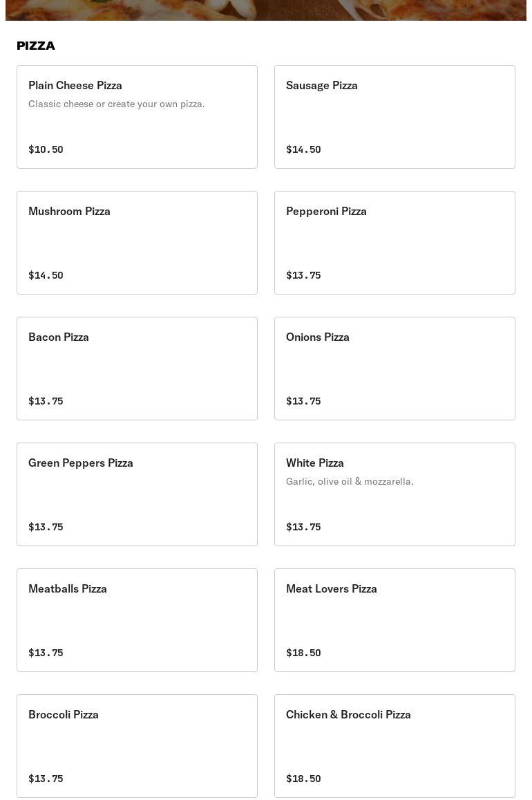
Task: Click the "Garlic, olive oil & mozzarella" description
Action: 350,481
